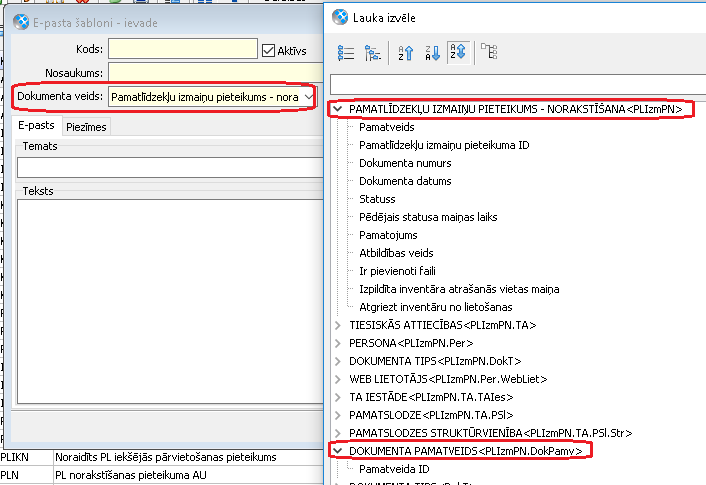Select Izpildīta inventāra atrašanās vietas maiņa
Screen dimensions: 706x485
point(459,289)
